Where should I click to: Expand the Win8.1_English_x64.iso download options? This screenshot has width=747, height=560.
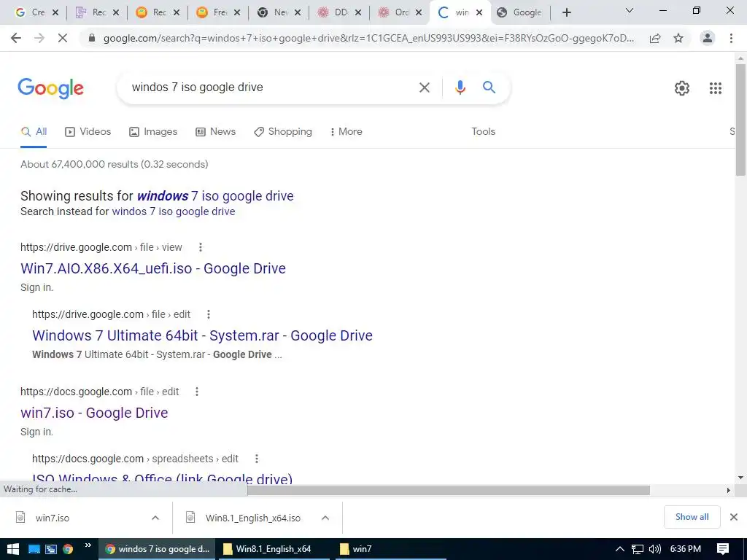click(325, 518)
